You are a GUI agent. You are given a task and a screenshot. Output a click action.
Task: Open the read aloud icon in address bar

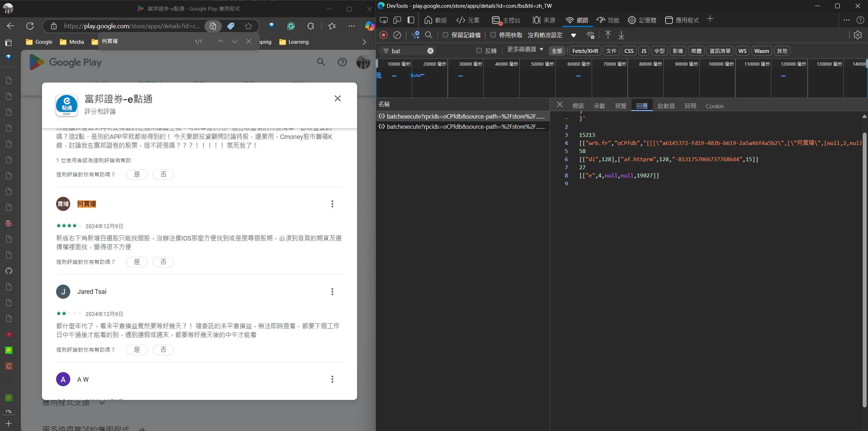coord(213,26)
